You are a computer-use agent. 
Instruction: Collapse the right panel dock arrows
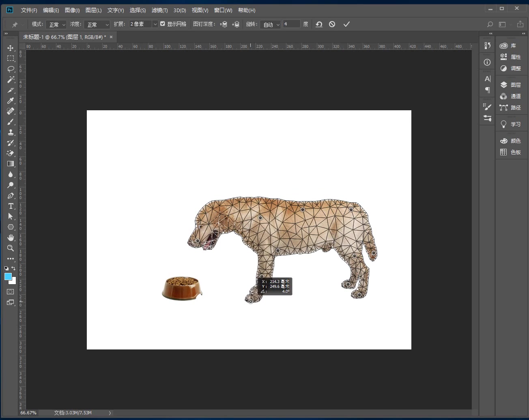pyautogui.click(x=523, y=34)
